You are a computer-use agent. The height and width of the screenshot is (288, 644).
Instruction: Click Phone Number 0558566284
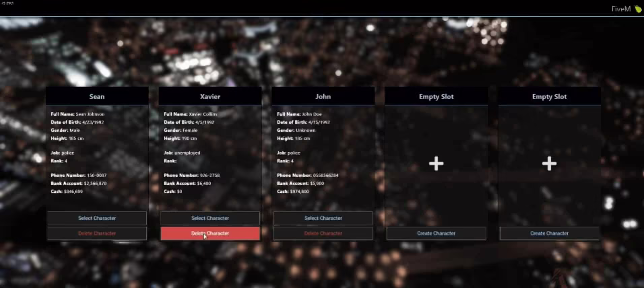click(x=308, y=175)
